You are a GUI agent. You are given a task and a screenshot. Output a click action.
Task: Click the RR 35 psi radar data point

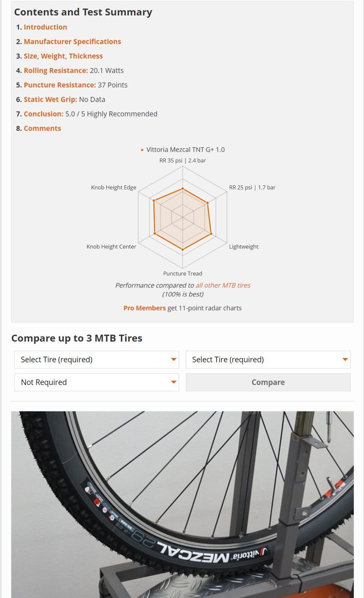tap(183, 189)
